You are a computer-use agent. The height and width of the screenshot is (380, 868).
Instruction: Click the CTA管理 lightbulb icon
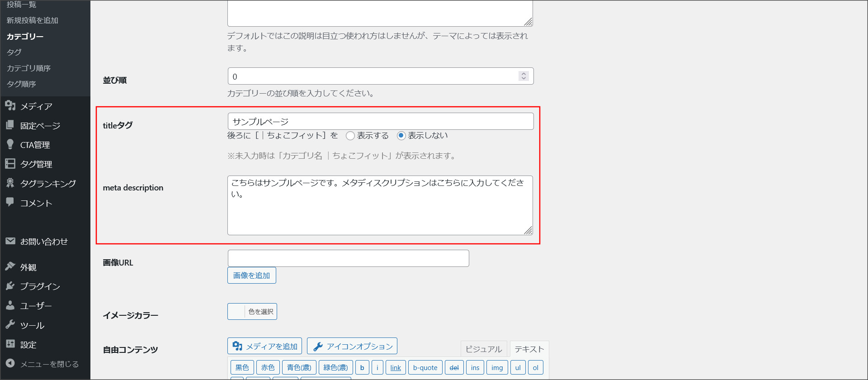(x=10, y=144)
